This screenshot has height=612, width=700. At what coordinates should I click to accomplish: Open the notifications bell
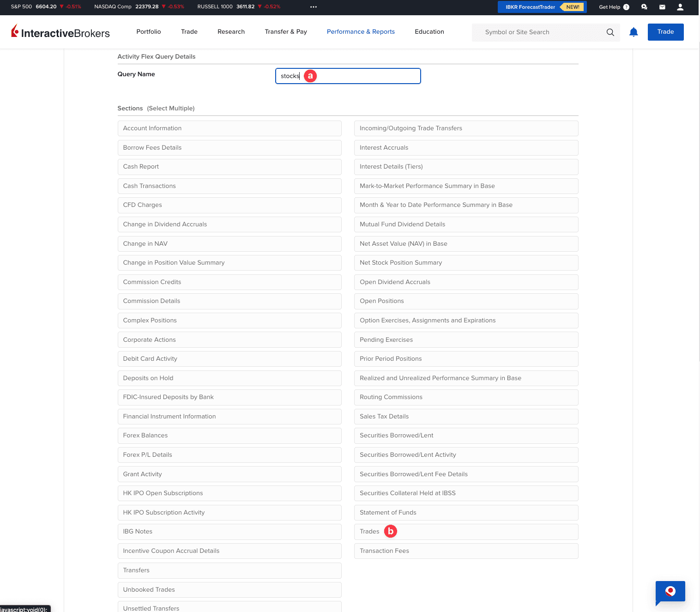(633, 32)
